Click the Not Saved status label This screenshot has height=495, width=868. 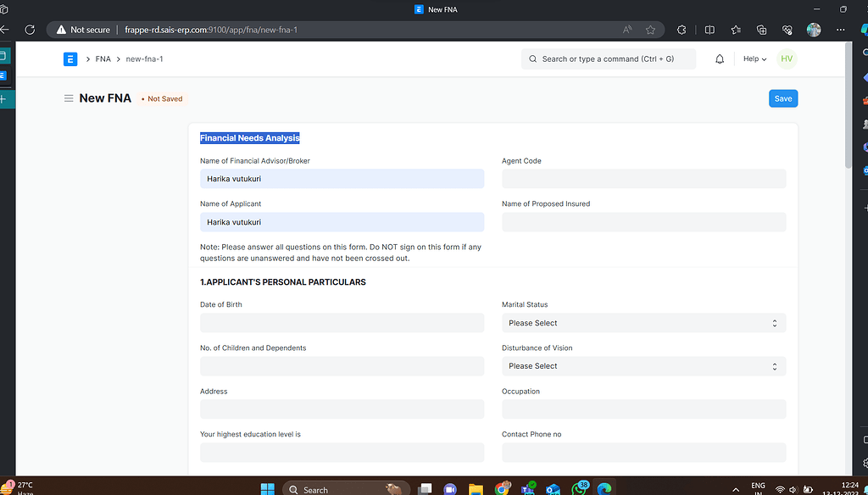tap(161, 98)
